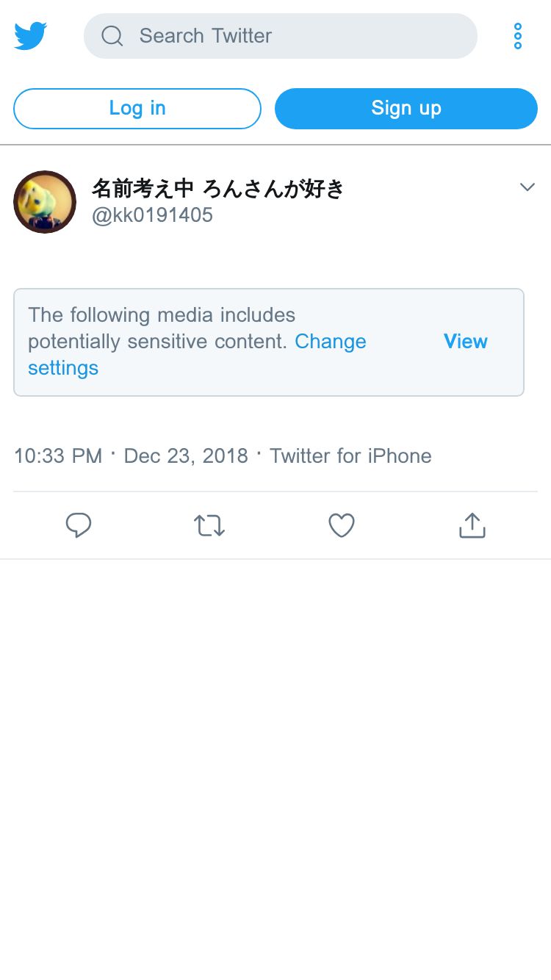
Task: Open the display name 名前考え中 ろんさんが好き
Action: pyautogui.click(x=217, y=189)
